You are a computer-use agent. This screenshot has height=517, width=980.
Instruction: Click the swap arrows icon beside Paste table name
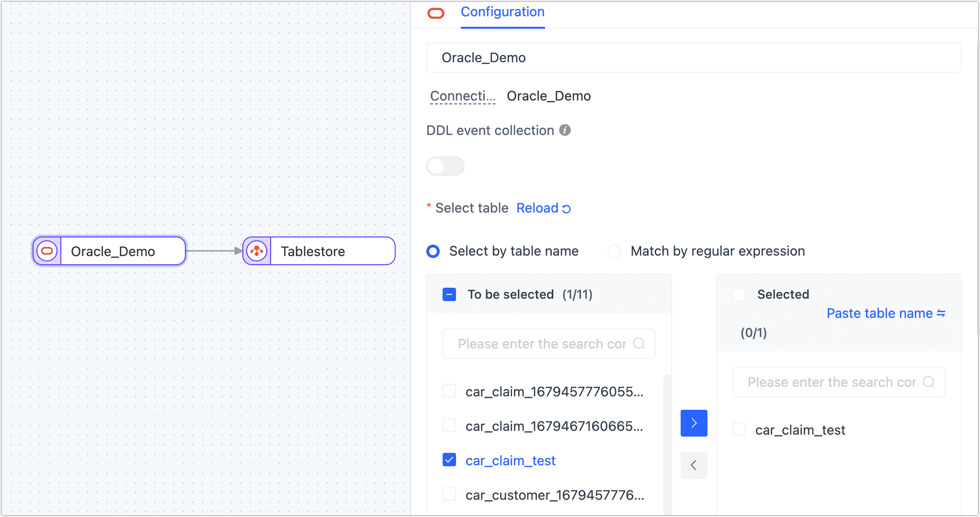pos(941,313)
